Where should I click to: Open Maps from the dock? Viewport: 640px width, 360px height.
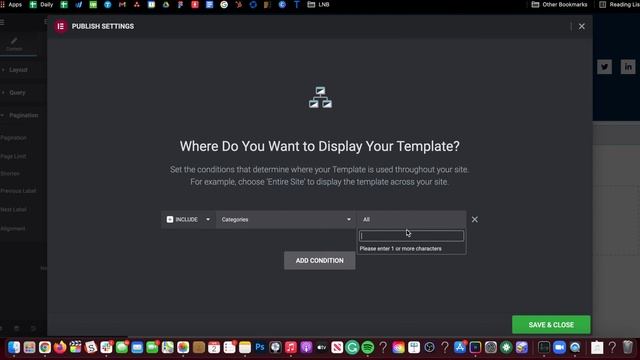coord(168,347)
